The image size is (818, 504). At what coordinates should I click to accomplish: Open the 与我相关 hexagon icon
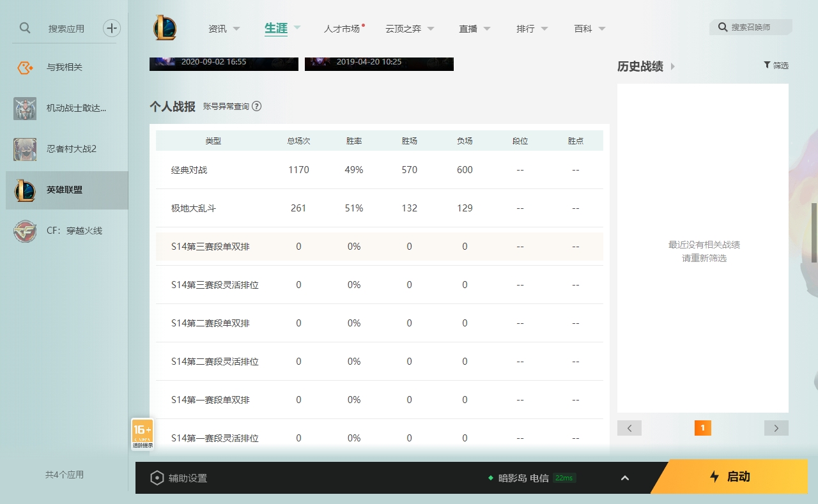click(x=25, y=67)
